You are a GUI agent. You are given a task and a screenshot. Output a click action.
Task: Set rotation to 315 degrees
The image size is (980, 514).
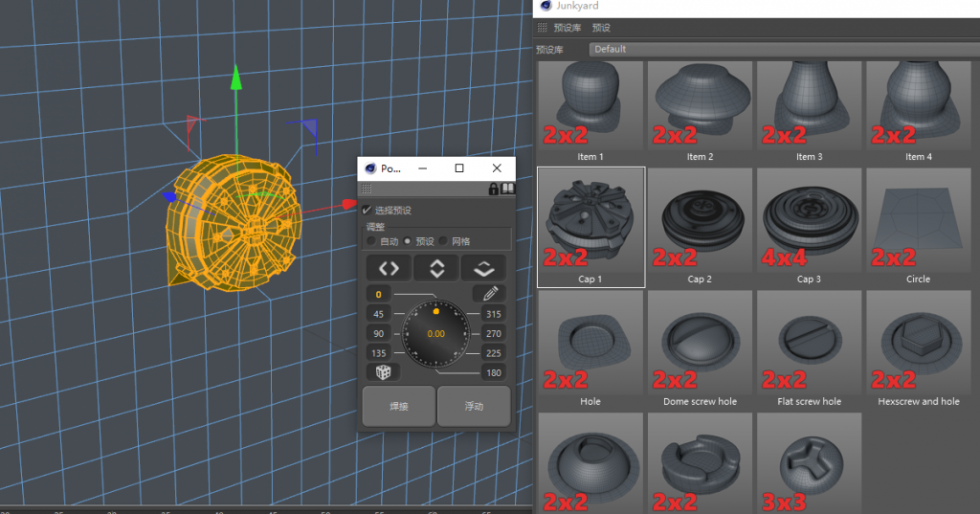[x=493, y=314]
